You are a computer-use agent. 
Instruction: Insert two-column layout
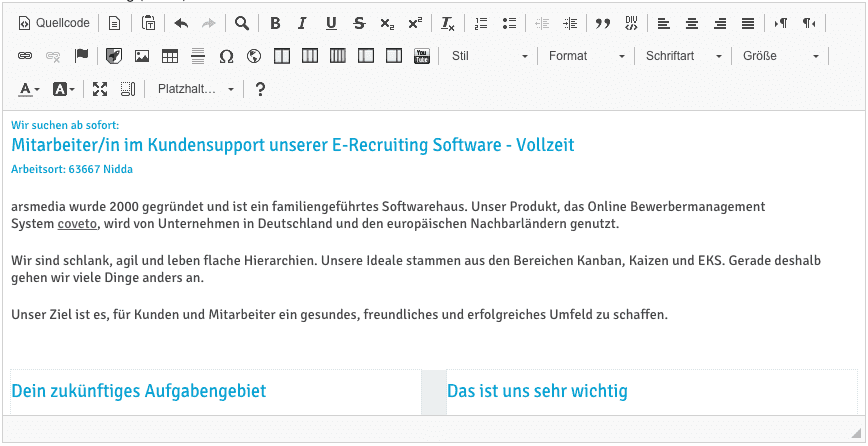[282, 56]
